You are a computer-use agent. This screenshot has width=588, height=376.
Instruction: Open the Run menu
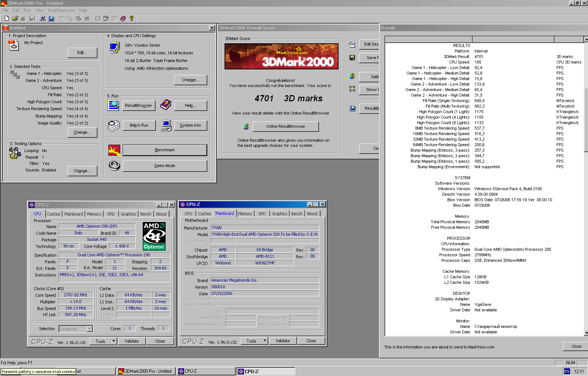pyautogui.click(x=27, y=10)
